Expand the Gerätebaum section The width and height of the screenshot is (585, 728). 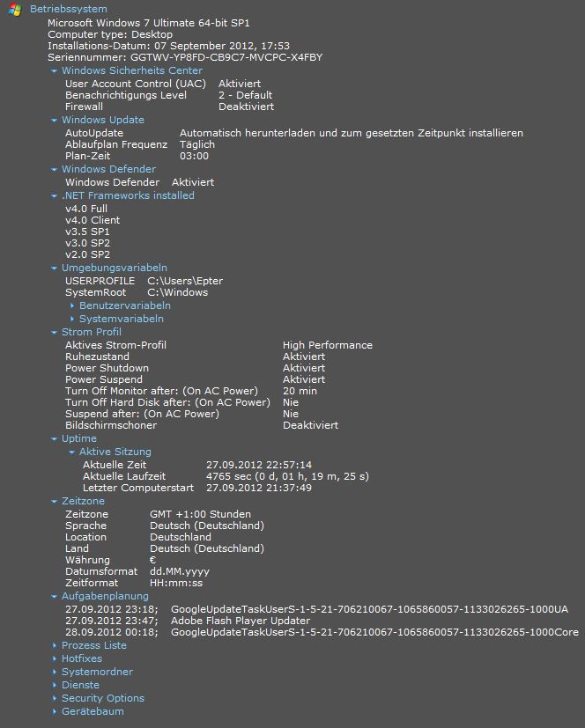tap(93, 711)
